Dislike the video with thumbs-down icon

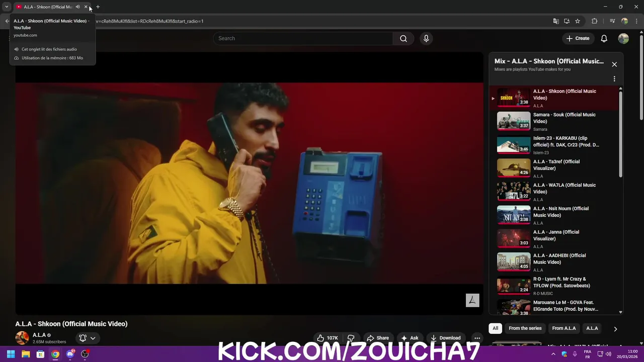pyautogui.click(x=351, y=338)
